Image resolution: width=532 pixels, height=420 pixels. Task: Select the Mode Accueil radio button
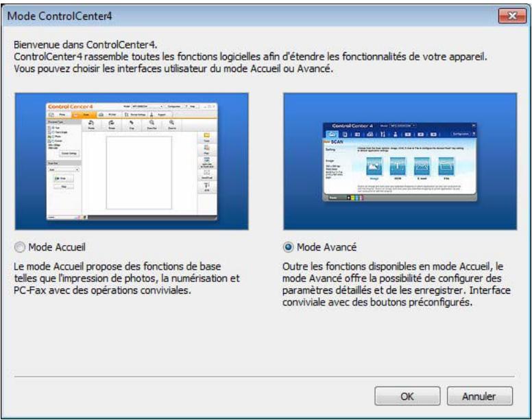20,247
